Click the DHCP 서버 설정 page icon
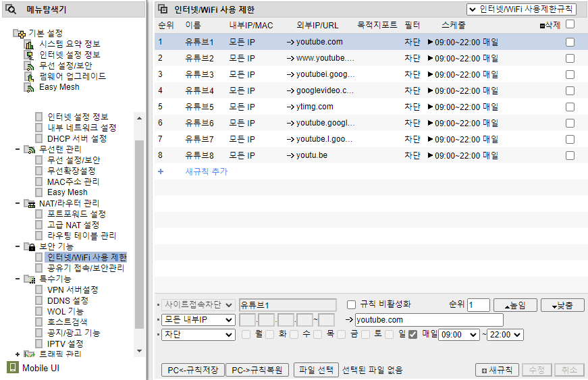 point(38,138)
